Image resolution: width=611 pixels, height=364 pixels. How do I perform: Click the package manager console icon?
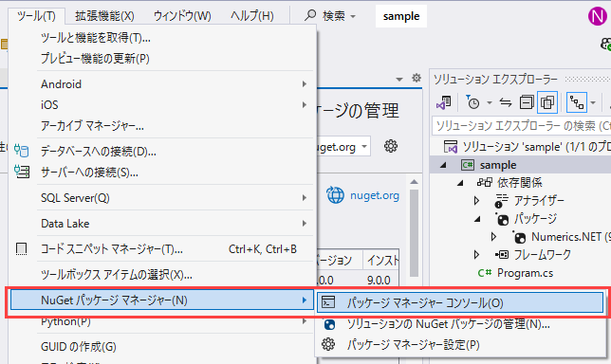328,302
